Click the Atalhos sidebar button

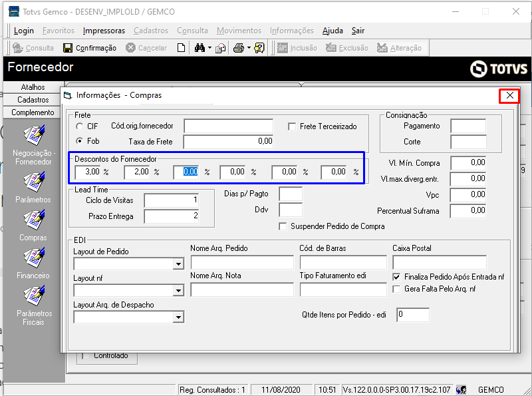[33, 87]
